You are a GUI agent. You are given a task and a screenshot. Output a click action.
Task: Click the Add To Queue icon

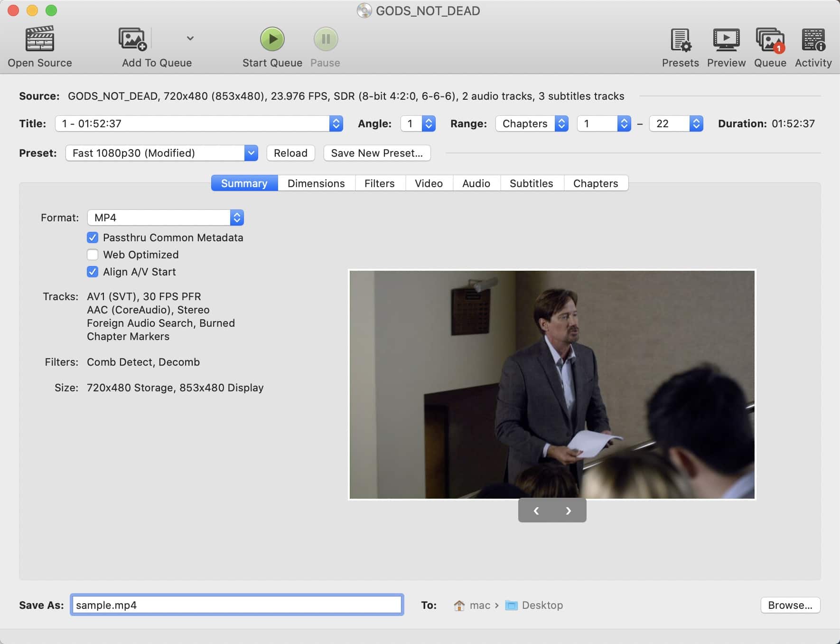(x=132, y=39)
